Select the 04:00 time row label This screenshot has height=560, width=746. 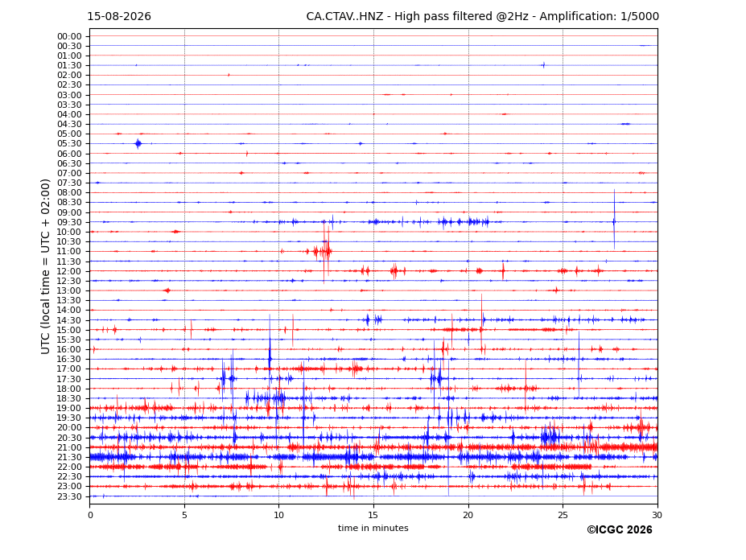[x=69, y=115]
